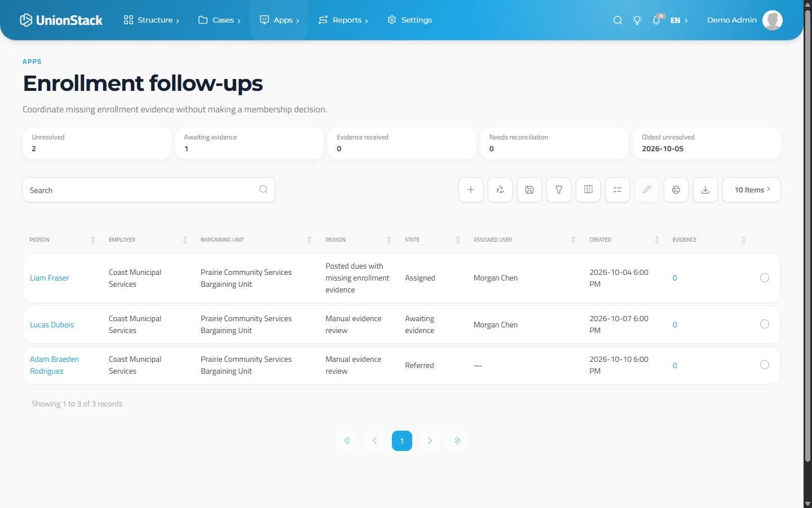Open the columns layout icon

click(x=588, y=190)
